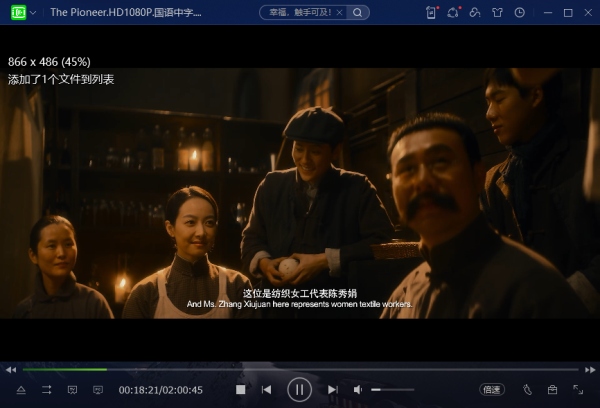This screenshot has height=408, width=600.
Task: Click the magnifier search icon
Action: point(357,13)
